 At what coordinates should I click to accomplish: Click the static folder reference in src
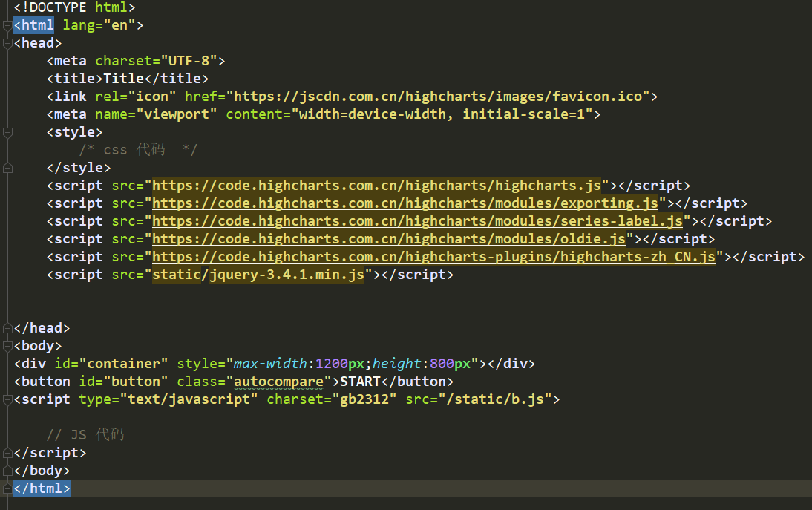[x=177, y=275]
